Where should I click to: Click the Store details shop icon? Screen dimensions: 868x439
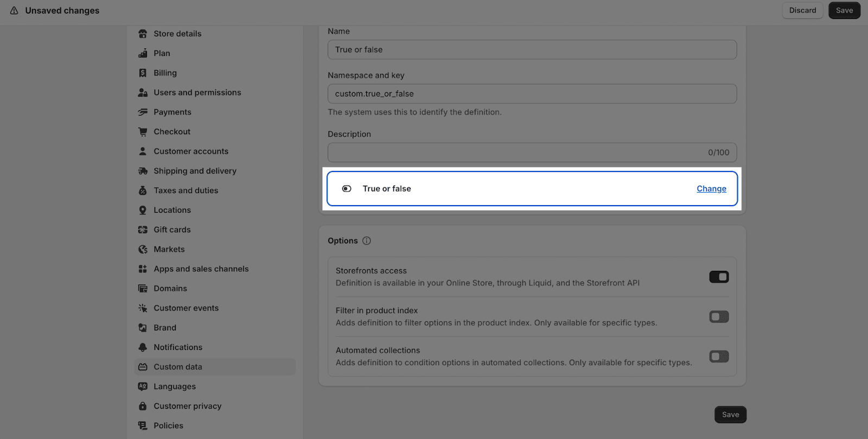tap(143, 34)
